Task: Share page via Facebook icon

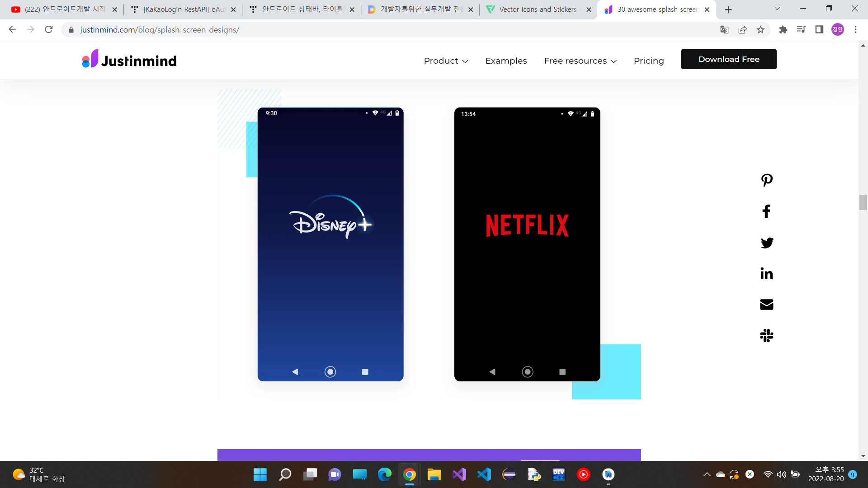Action: click(767, 211)
